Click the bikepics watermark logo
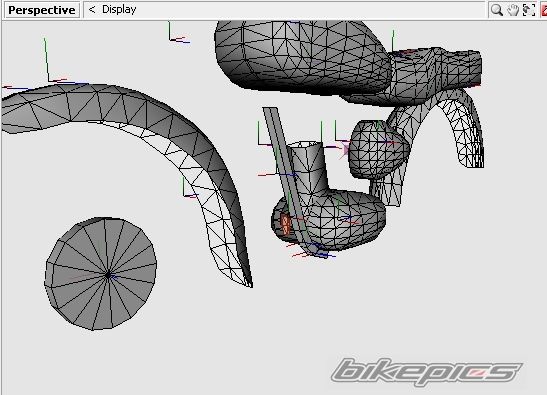This screenshot has width=547, height=395. click(426, 372)
